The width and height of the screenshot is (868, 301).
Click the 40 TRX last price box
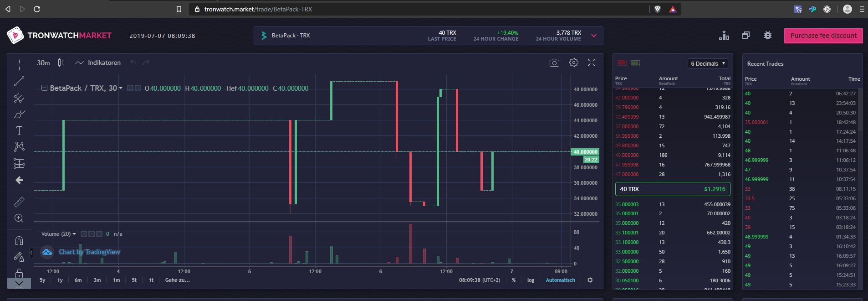673,189
